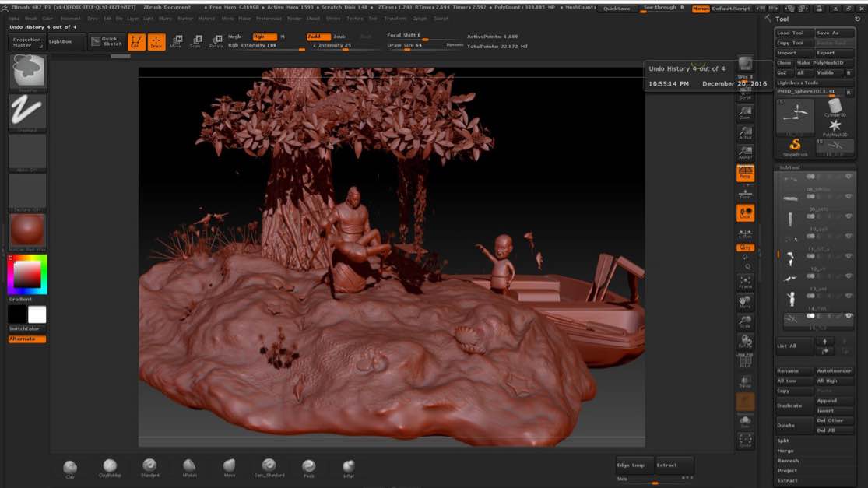Activate the Draw mode icon
The width and height of the screenshot is (868, 488).
tap(156, 41)
